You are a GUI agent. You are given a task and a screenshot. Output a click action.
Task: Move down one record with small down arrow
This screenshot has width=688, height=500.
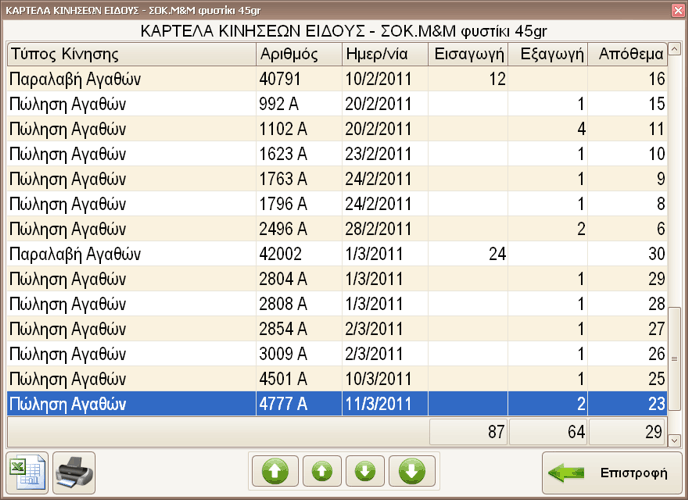coord(365,471)
